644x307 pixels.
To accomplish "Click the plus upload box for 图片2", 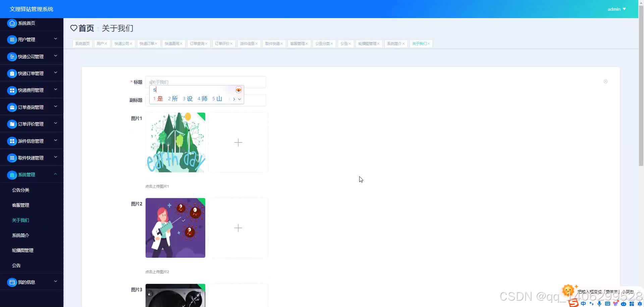I will pos(238,228).
